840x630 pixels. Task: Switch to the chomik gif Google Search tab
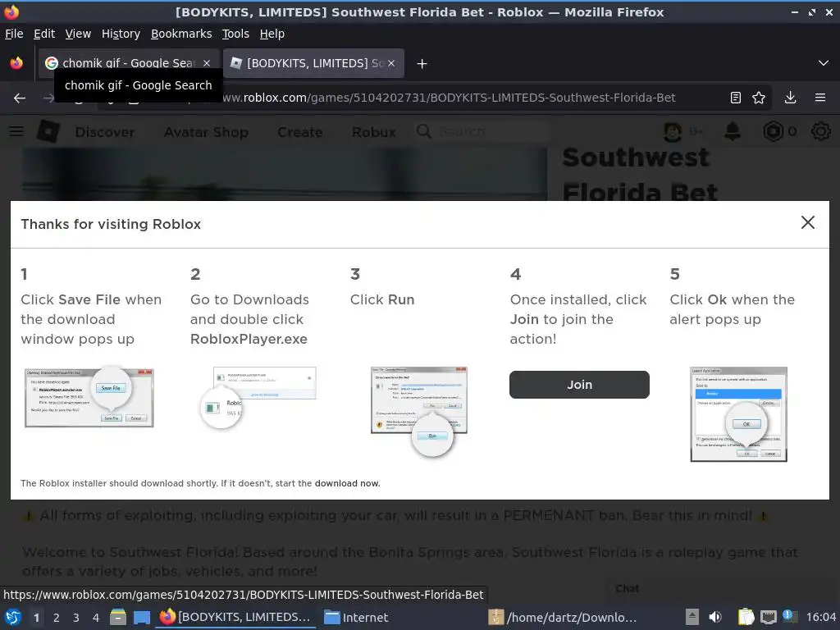point(127,63)
